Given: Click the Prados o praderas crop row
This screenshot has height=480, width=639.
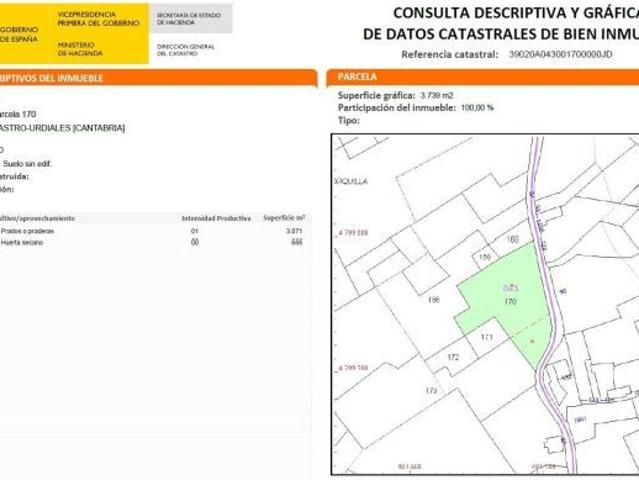Looking at the screenshot, I should pyautogui.click(x=29, y=231).
